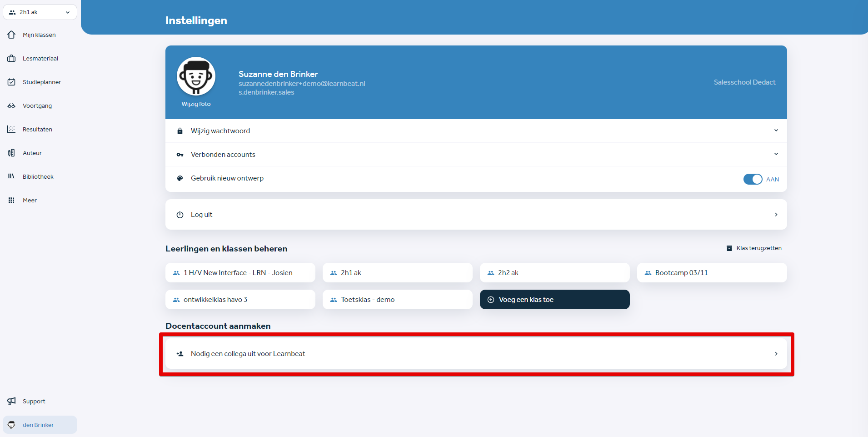868x437 pixels.
Task: Open Bibliotheek with the library icon
Action: coord(11,176)
